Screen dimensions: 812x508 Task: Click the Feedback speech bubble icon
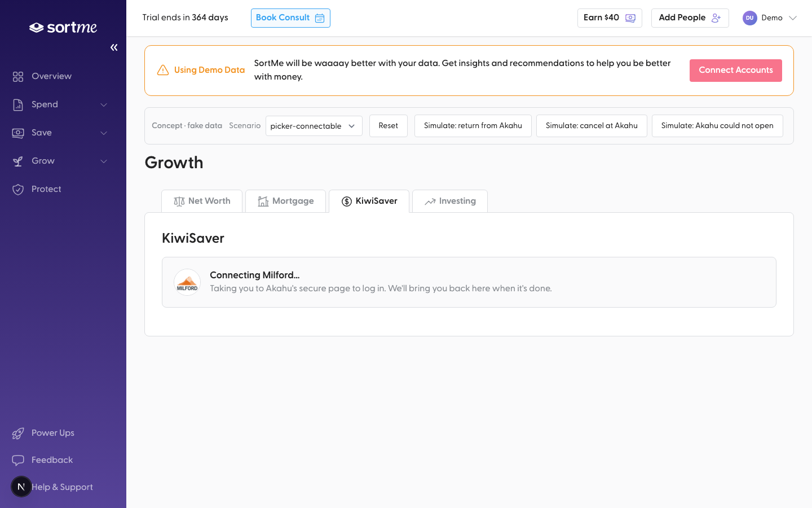pos(18,460)
